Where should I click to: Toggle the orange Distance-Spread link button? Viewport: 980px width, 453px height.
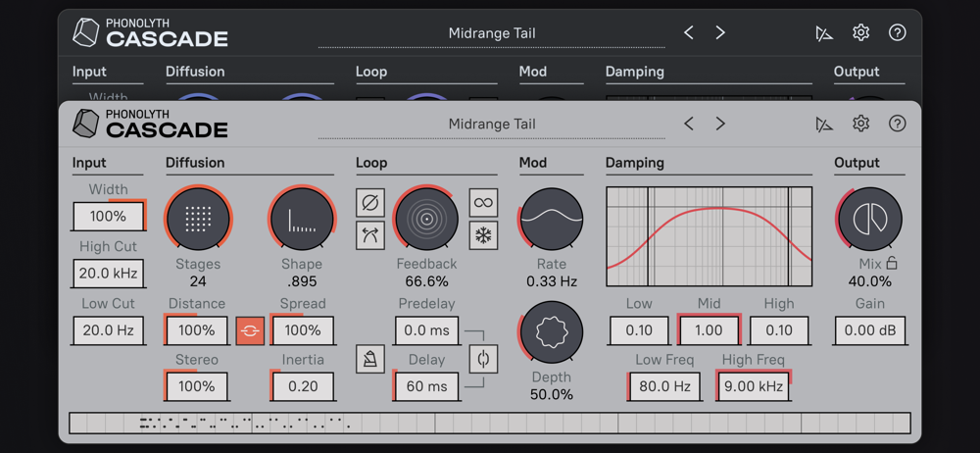pyautogui.click(x=250, y=330)
